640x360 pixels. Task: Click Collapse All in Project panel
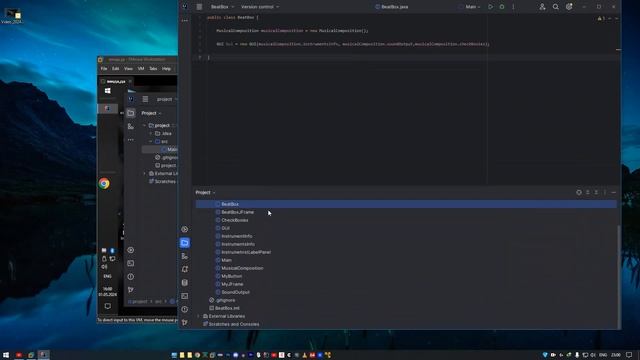click(x=596, y=192)
